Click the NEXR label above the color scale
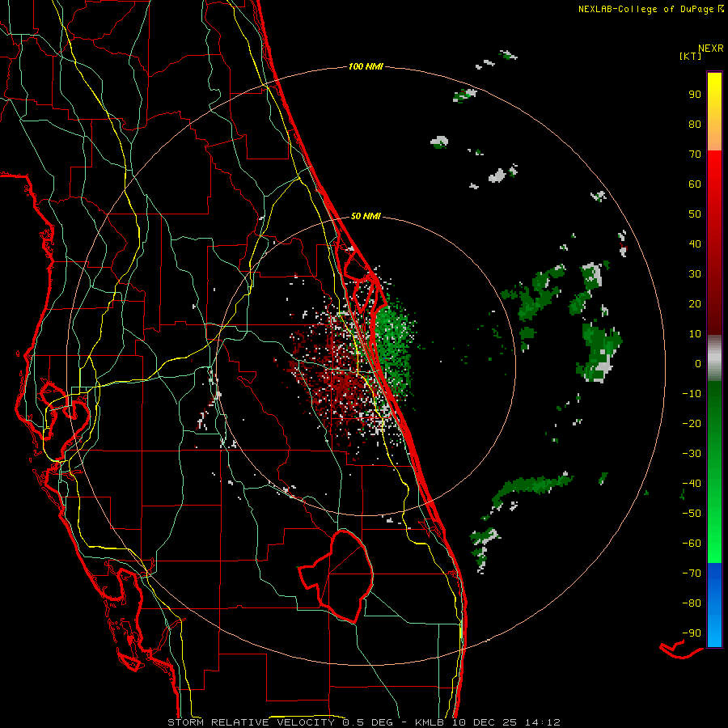This screenshot has height=728, width=728. pos(710,49)
